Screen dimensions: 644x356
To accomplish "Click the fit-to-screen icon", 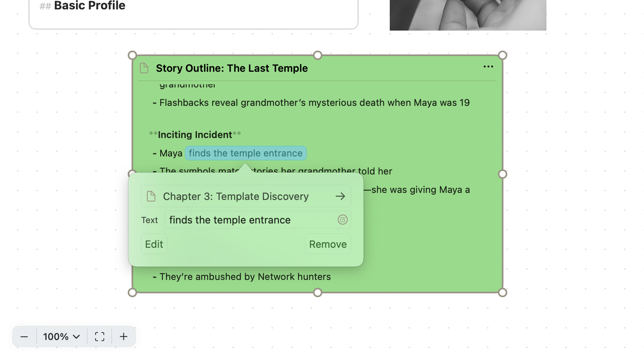I will click(x=99, y=337).
